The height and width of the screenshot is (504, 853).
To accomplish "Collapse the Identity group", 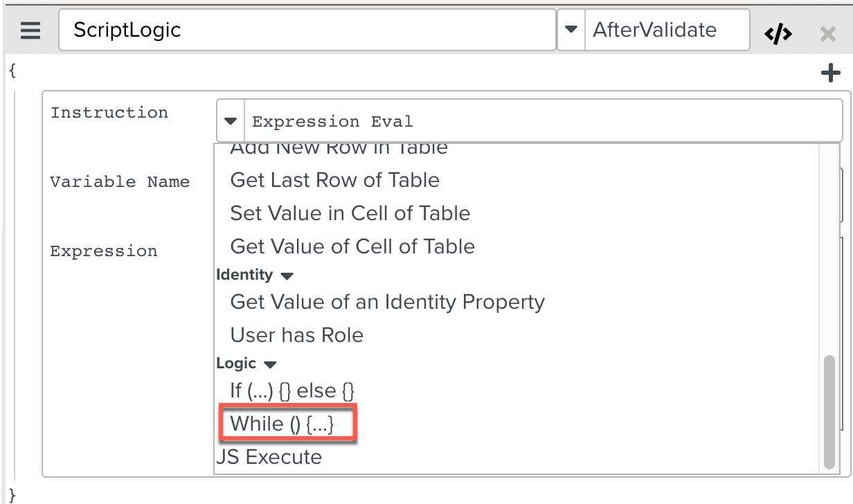I will coord(287,276).
